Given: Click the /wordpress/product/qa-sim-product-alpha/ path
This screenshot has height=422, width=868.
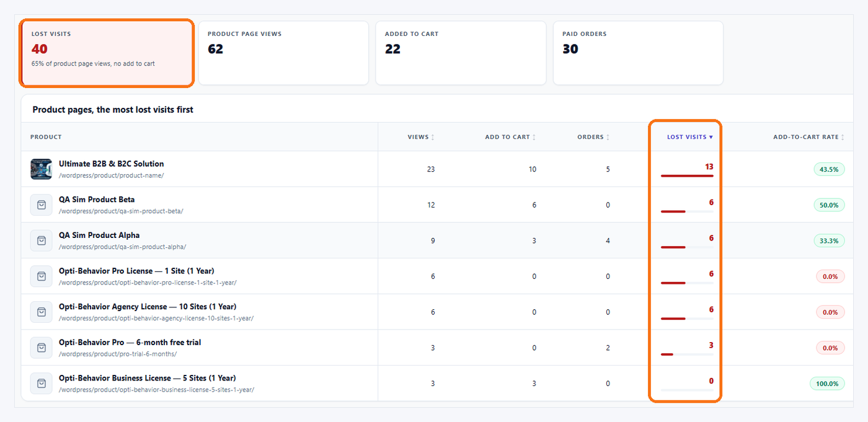Looking at the screenshot, I should (x=122, y=247).
